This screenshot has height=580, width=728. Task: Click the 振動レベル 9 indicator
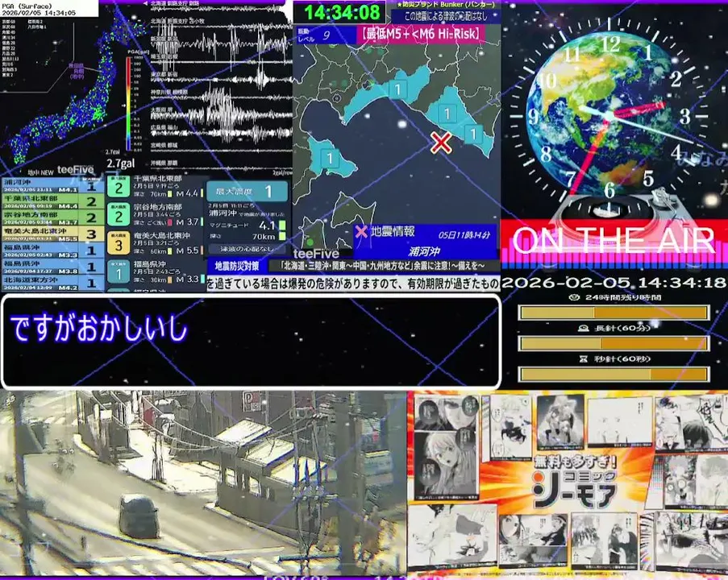pos(325,35)
